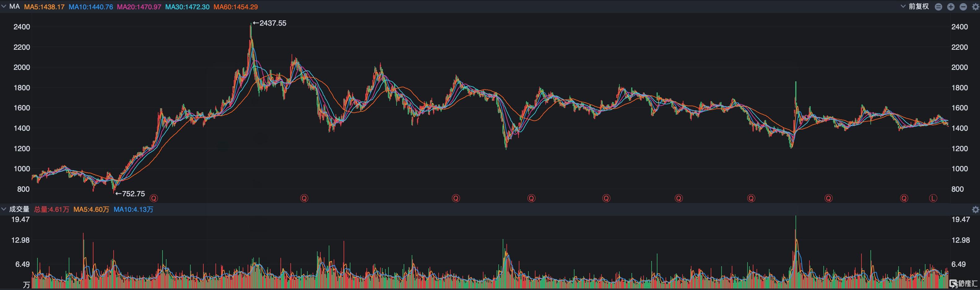The height and width of the screenshot is (290, 980).
Task: Select the MA5:1438.17 indicator label
Action: pos(44,7)
